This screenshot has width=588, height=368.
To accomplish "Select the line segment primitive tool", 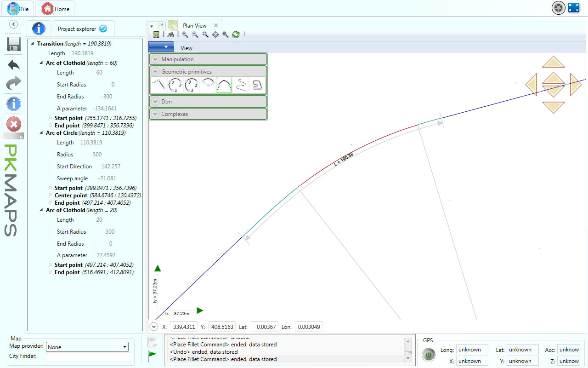I will point(158,85).
